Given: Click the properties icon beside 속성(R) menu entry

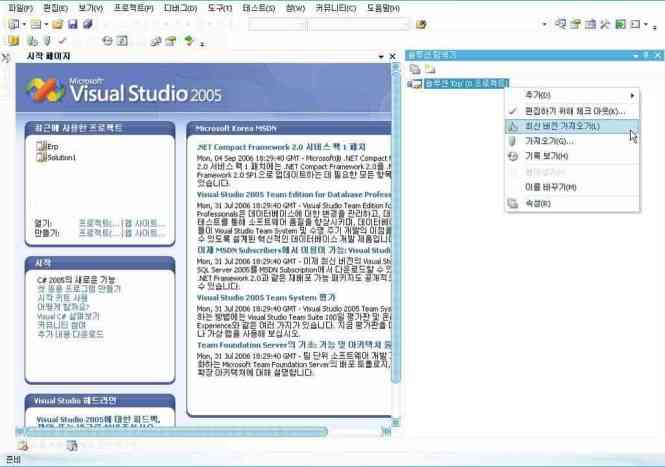Looking at the screenshot, I should 513,204.
